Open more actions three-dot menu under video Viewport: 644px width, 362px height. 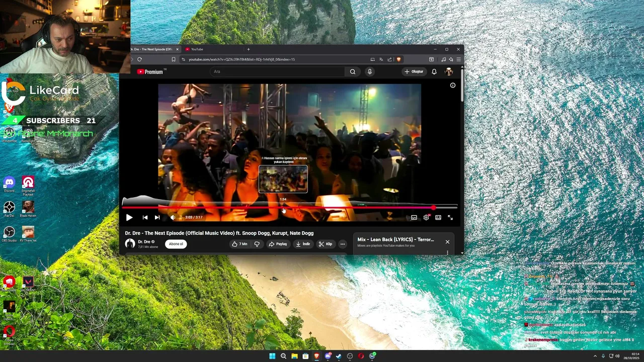pyautogui.click(x=343, y=244)
